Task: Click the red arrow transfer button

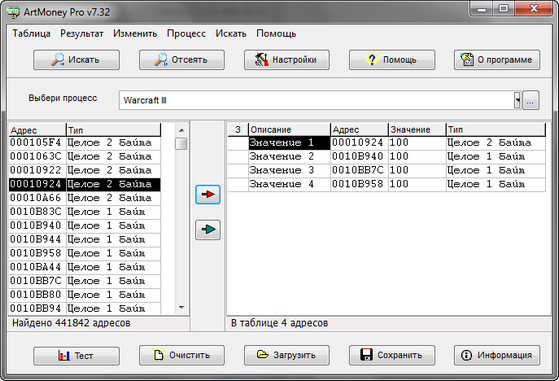Action: [x=208, y=195]
